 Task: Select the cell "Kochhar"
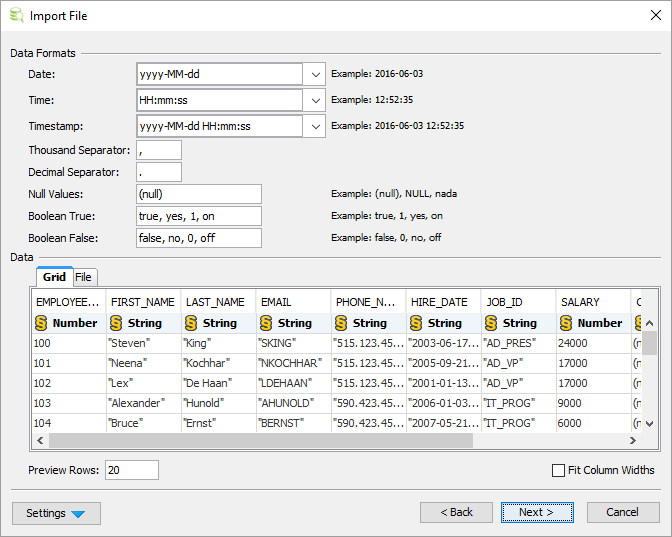click(x=219, y=363)
